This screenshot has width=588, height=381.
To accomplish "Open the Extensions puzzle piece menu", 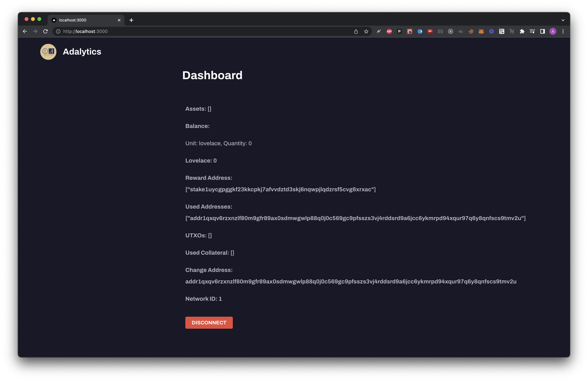I will 522,31.
